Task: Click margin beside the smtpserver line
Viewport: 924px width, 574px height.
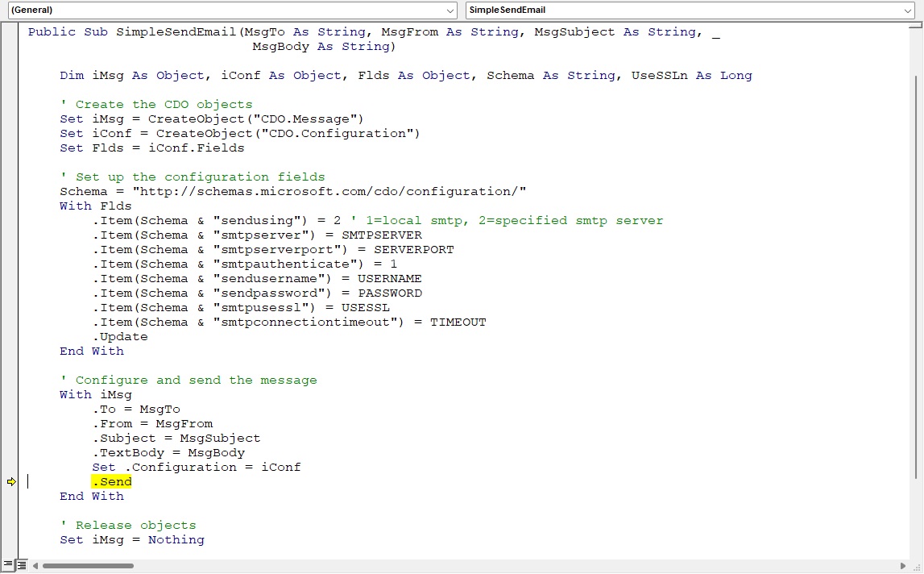Action: (x=11, y=235)
